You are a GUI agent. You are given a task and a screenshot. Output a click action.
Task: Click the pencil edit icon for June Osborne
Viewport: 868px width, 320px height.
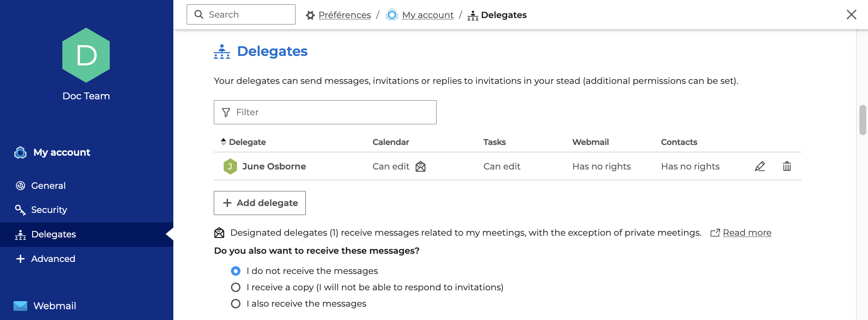click(760, 166)
